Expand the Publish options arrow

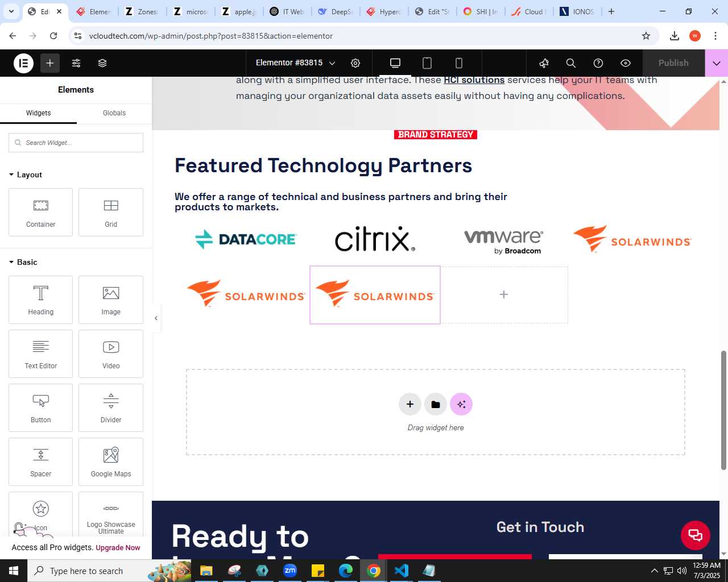[x=717, y=63]
